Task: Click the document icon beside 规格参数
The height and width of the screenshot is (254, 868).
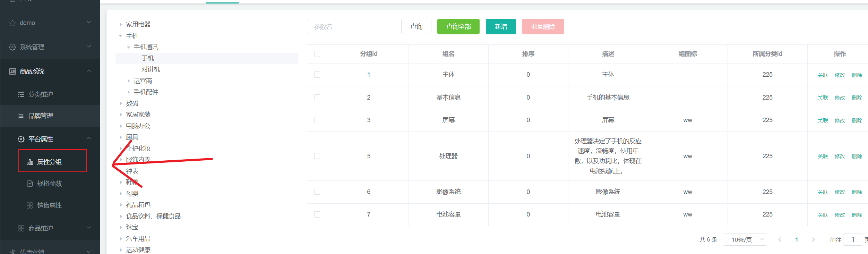Action: coord(30,184)
